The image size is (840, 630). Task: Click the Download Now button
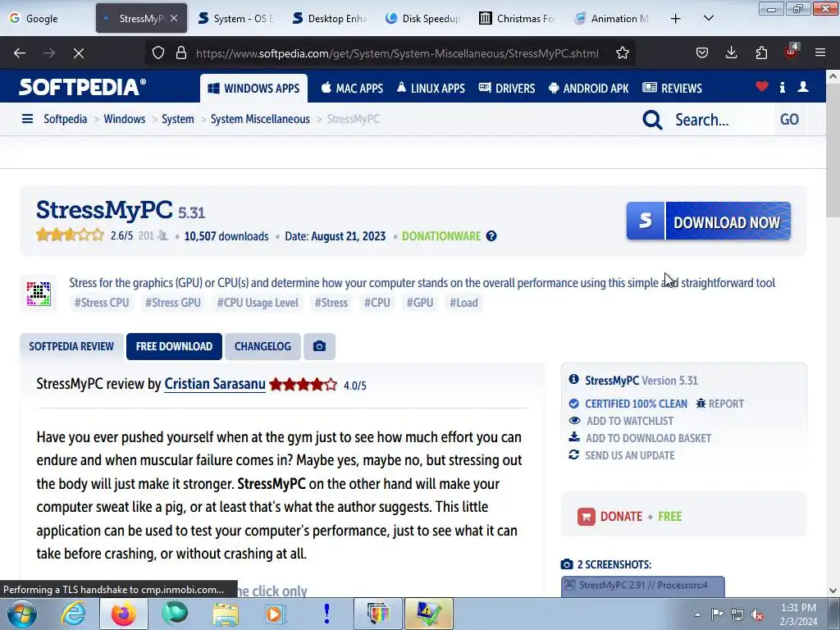coord(708,221)
